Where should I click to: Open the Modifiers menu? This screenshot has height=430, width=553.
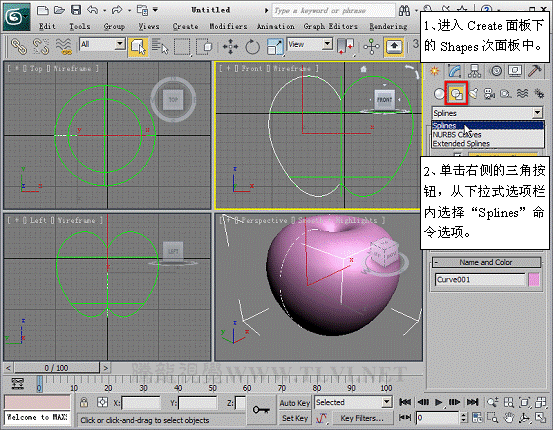[228, 26]
